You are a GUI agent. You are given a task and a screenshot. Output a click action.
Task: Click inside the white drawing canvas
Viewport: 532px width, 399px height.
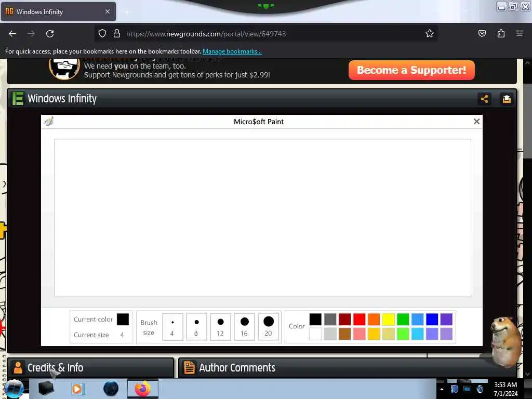262,218
